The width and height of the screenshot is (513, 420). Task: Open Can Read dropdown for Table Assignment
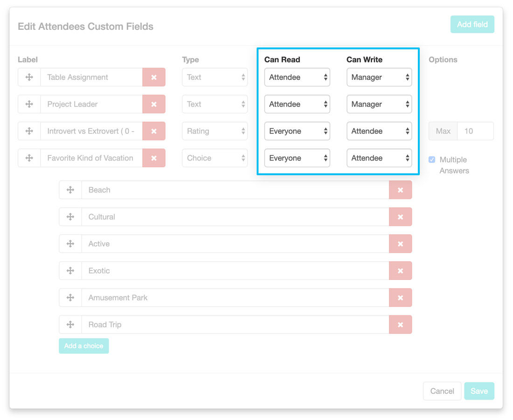[297, 77]
